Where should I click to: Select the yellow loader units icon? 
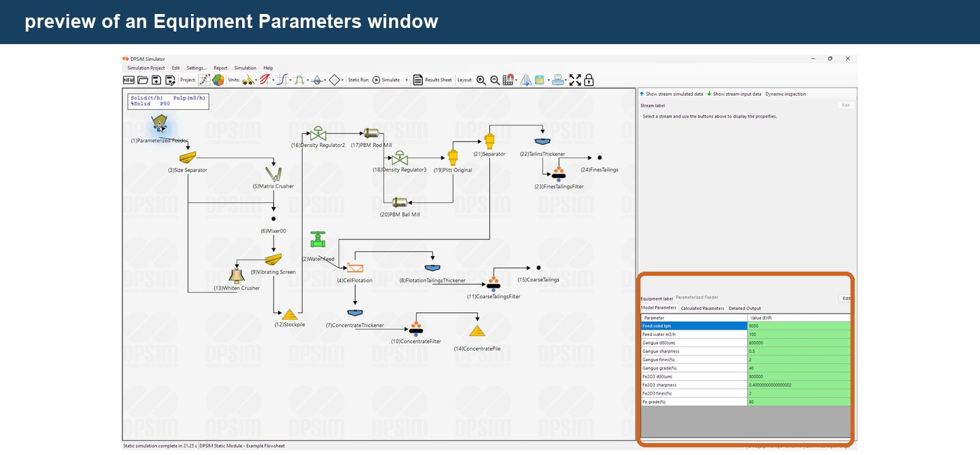tap(248, 80)
